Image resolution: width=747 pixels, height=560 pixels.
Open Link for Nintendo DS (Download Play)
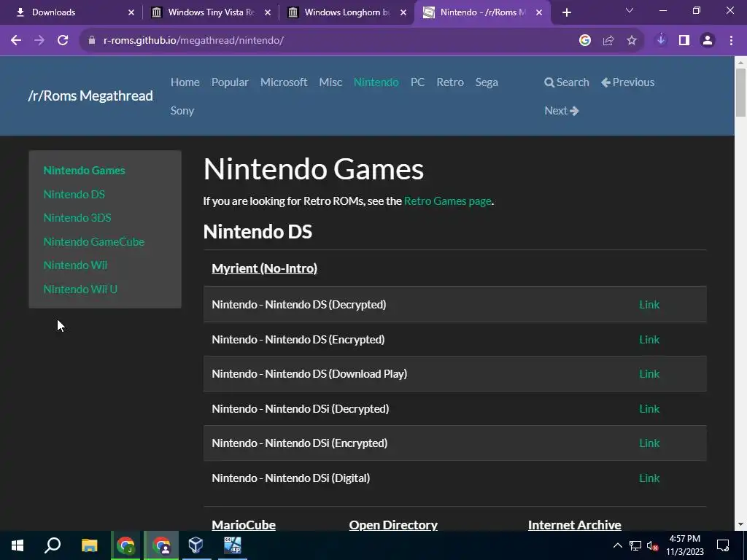(x=649, y=374)
